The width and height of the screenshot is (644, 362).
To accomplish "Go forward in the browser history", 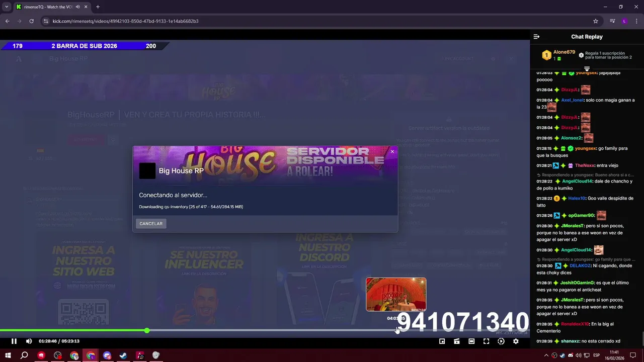I will 19,21.
